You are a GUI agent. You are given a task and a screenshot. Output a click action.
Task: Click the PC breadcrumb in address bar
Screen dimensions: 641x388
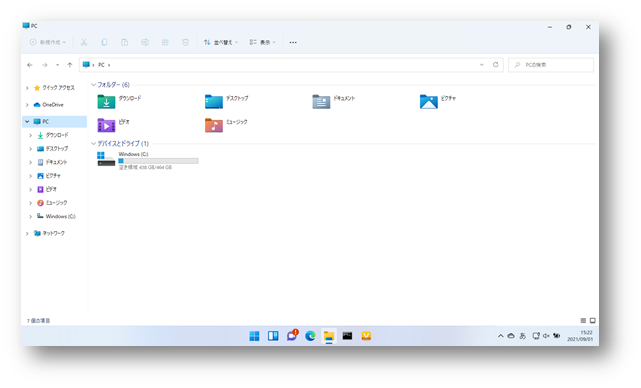pyautogui.click(x=101, y=65)
